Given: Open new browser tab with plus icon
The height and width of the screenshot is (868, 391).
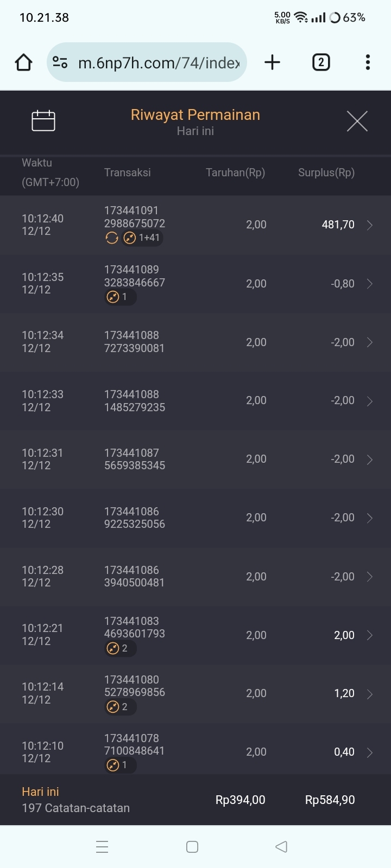Looking at the screenshot, I should (272, 63).
